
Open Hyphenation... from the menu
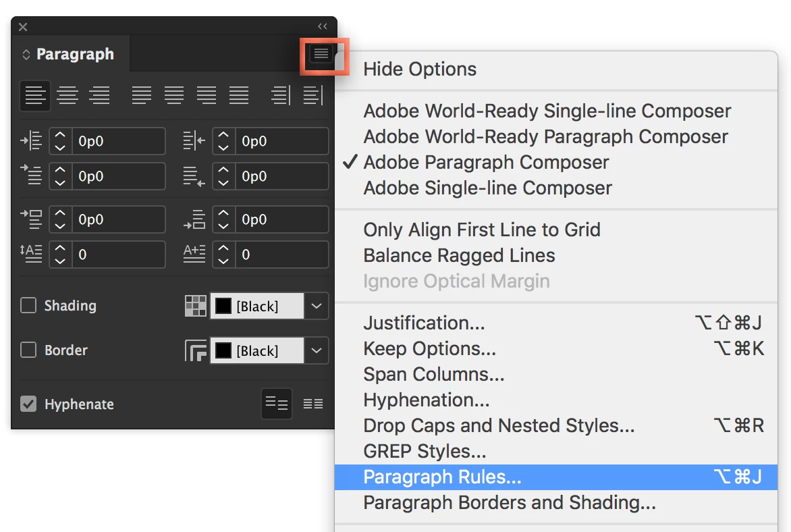[556, 400]
